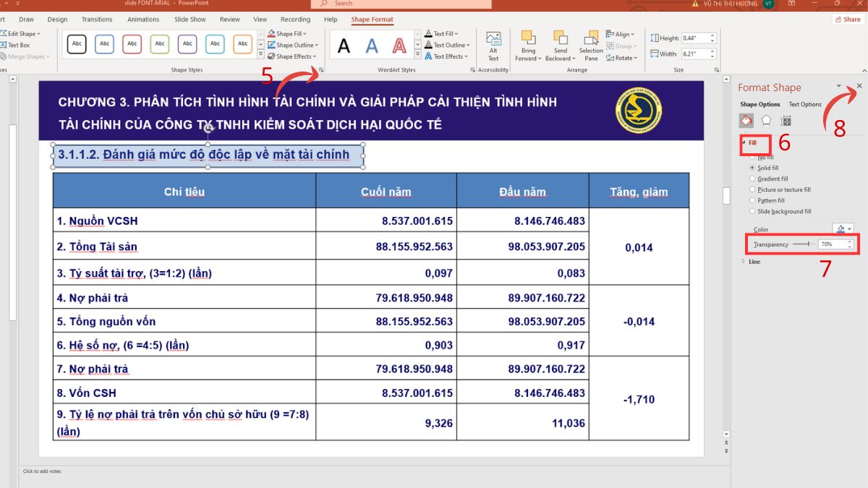Open the Align dropdown menu
868x488 pixels.
(621, 34)
